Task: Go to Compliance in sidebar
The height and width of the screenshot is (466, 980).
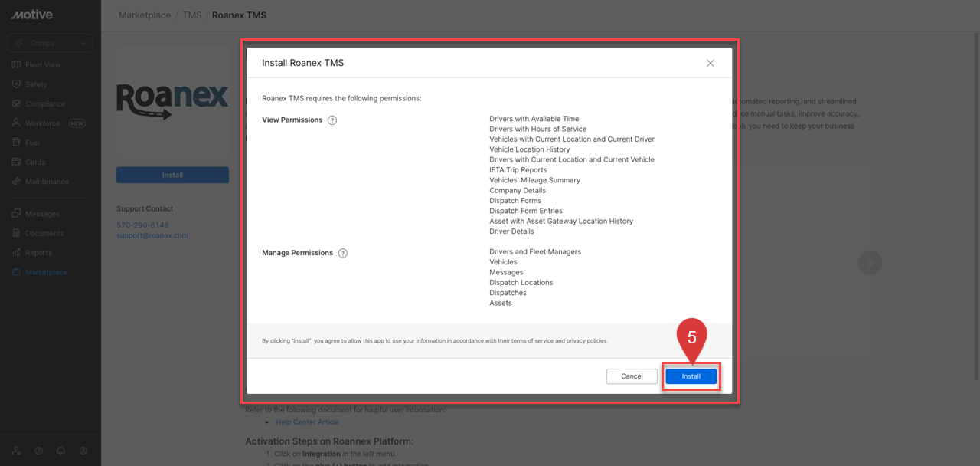Action: pyautogui.click(x=45, y=103)
